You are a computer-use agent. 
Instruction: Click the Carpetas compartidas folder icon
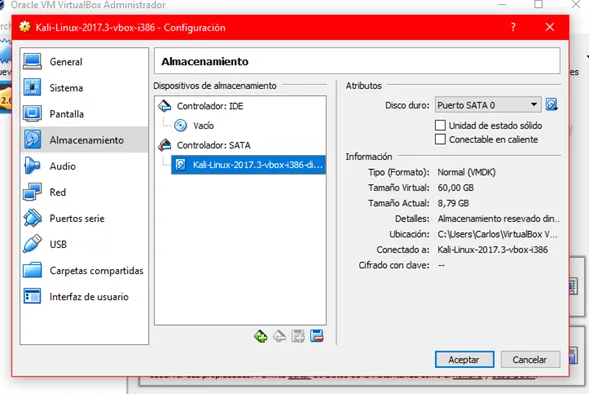[32, 270]
